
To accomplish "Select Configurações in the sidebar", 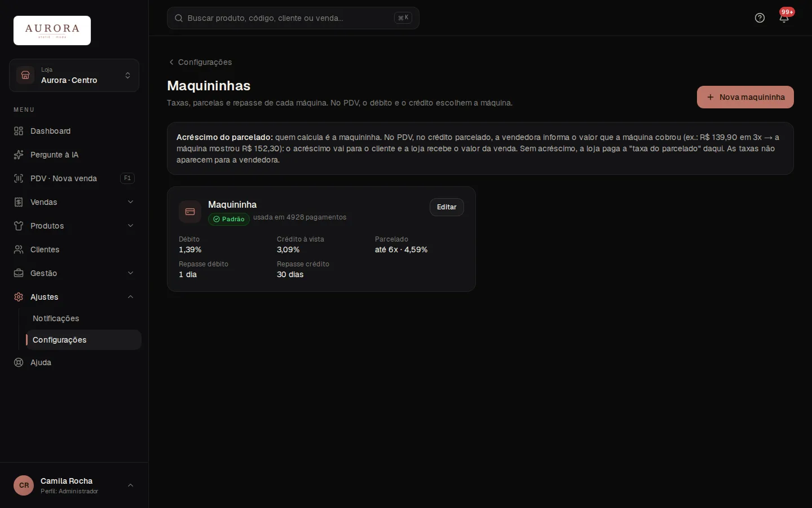I will tap(83, 340).
